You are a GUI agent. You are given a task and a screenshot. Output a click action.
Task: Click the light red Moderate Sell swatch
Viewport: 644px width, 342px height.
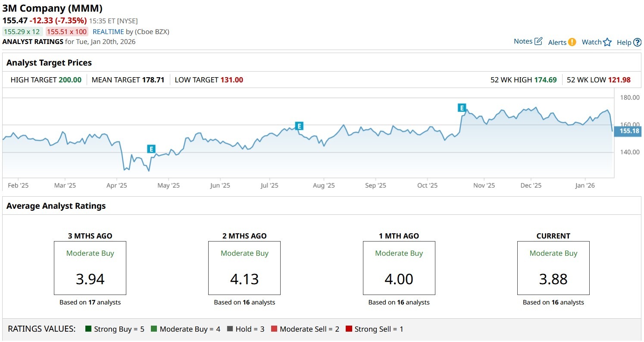point(274,329)
